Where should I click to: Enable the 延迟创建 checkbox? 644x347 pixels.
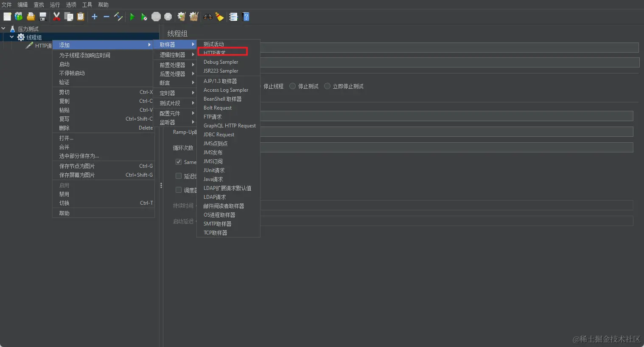coord(179,176)
